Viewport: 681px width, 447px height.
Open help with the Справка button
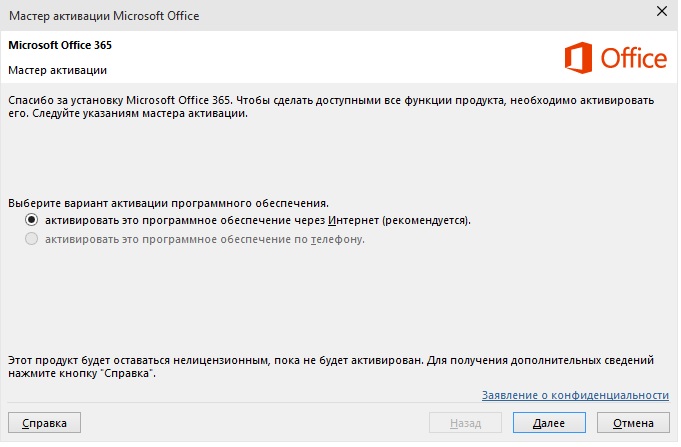[44, 423]
